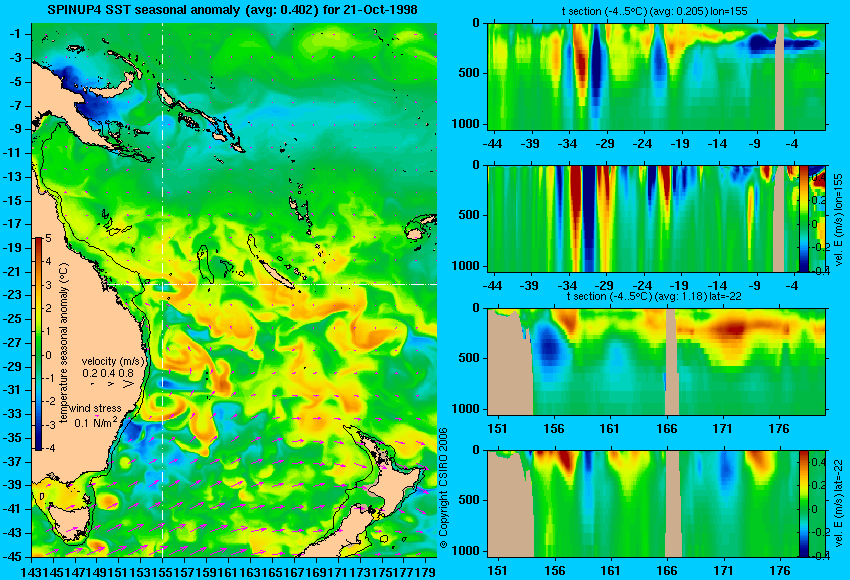The image size is (850, 580).
Task: Click latitude label -1 on the map axis
Action: [x=15, y=34]
